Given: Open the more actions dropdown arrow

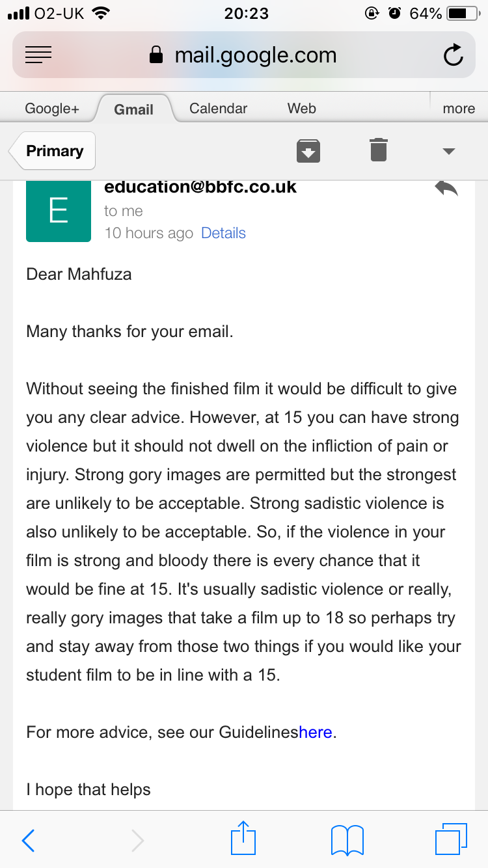Looking at the screenshot, I should point(448,151).
